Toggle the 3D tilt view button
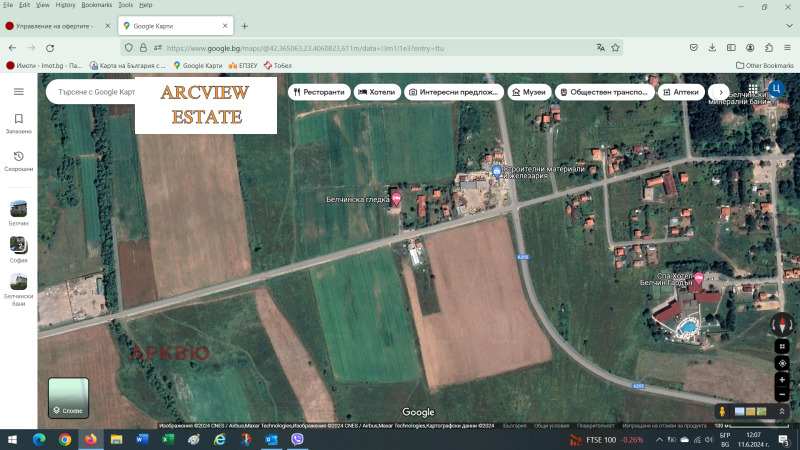The width and height of the screenshot is (800, 450). [782, 345]
